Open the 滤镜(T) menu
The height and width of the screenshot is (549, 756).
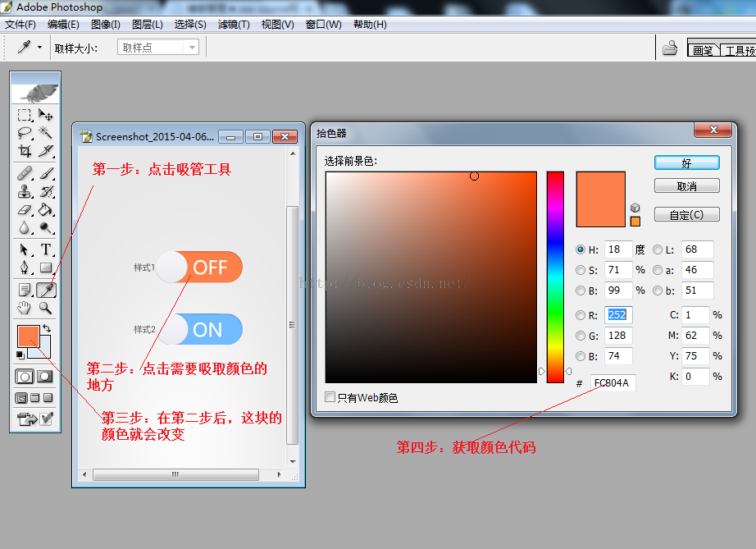pos(234,25)
